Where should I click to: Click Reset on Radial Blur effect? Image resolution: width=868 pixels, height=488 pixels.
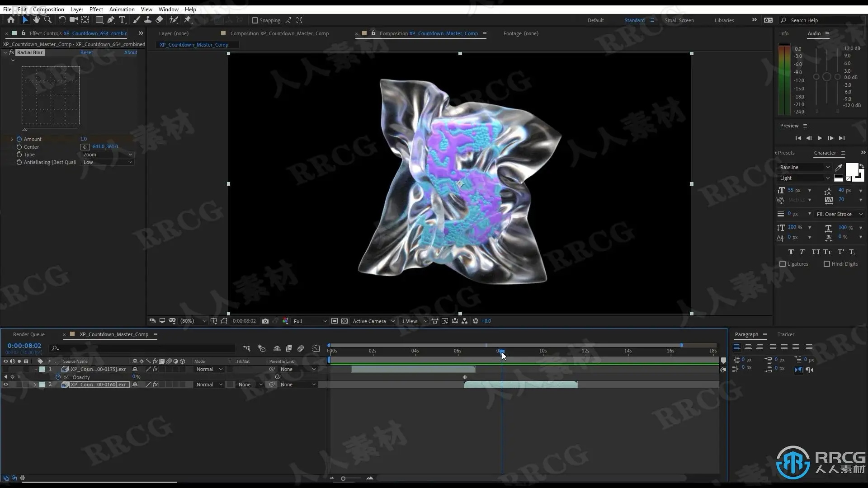86,52
